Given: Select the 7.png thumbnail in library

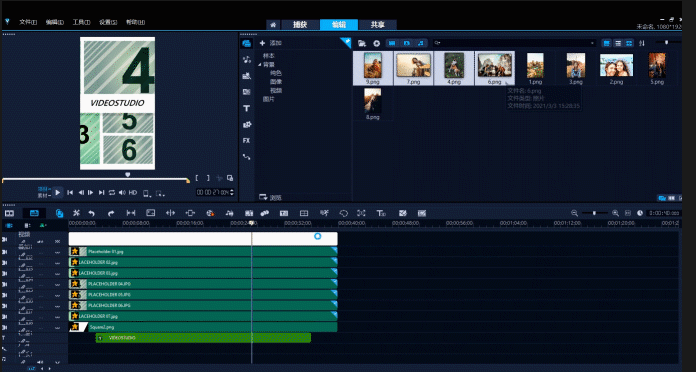Looking at the screenshot, I should point(413,68).
